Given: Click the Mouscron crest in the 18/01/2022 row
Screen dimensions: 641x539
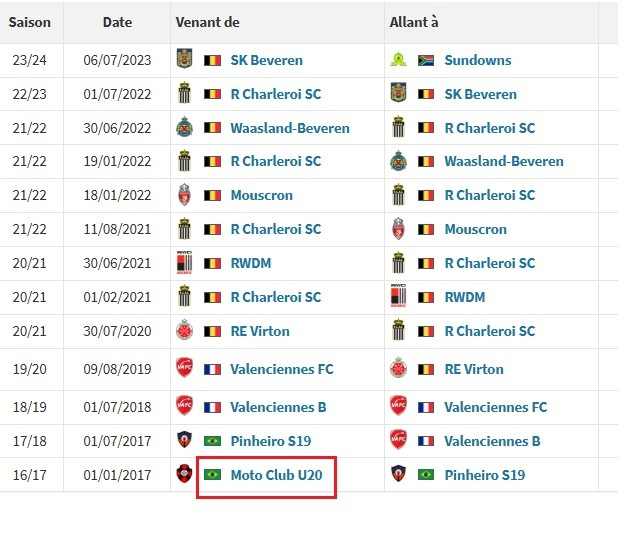Looking at the screenshot, I should click(184, 195).
